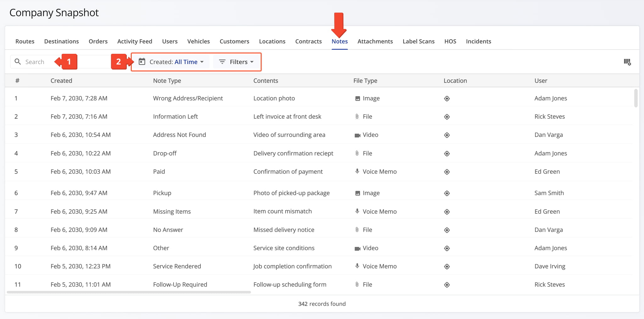Open location target for Address Not Found row
The image size is (644, 319).
click(447, 135)
